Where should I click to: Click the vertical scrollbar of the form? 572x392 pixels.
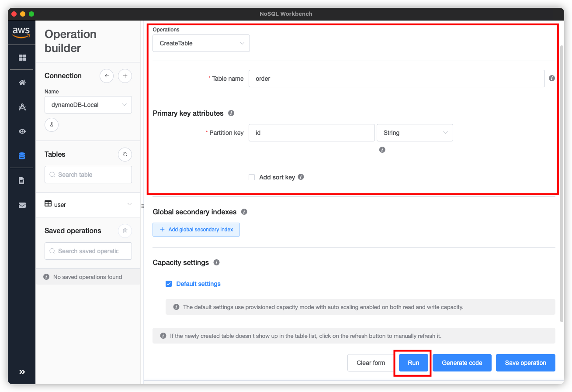pyautogui.click(x=562, y=183)
